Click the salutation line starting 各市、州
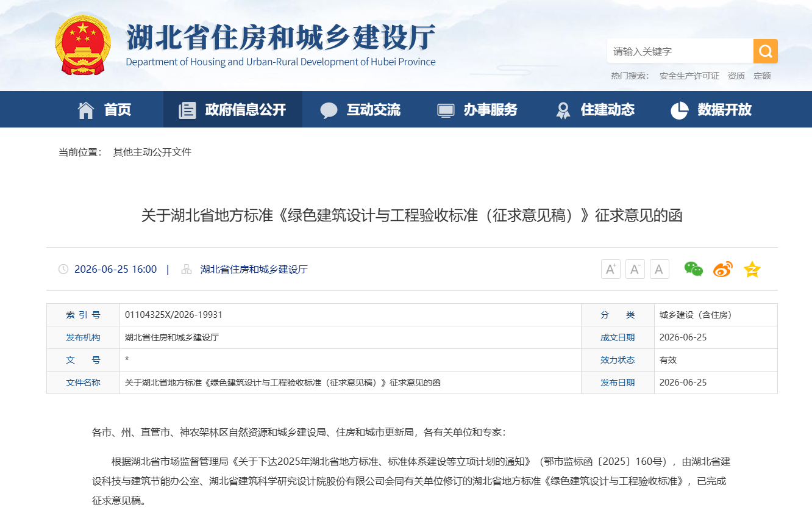This screenshot has height=521, width=812. pyautogui.click(x=299, y=433)
